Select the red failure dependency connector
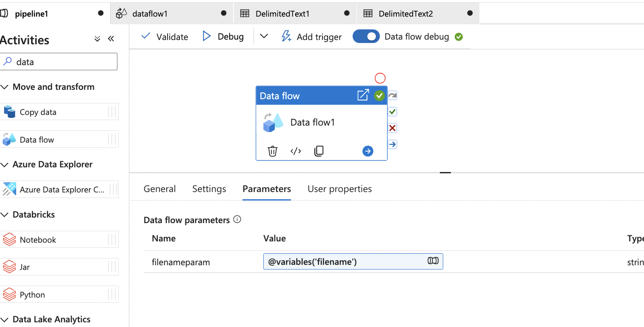644x327 pixels. [x=393, y=128]
